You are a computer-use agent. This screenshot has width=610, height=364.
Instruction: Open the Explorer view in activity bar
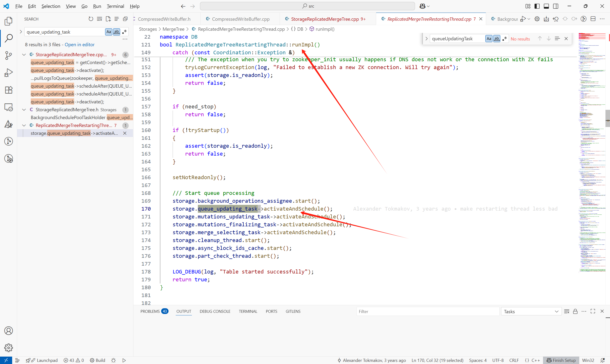[9, 21]
